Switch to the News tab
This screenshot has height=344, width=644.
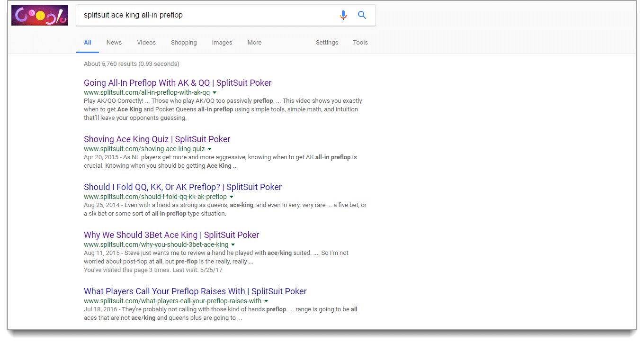[114, 43]
